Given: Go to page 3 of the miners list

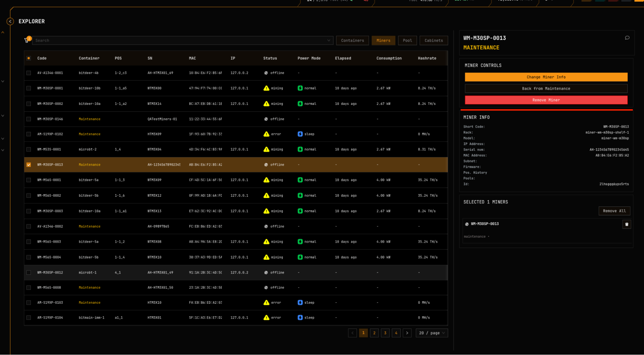Looking at the screenshot, I should (385, 333).
